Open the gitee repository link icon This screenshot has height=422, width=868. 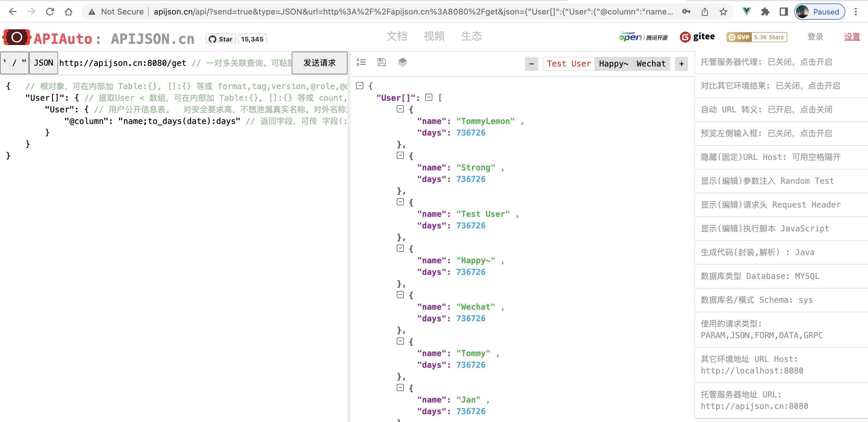coord(685,37)
